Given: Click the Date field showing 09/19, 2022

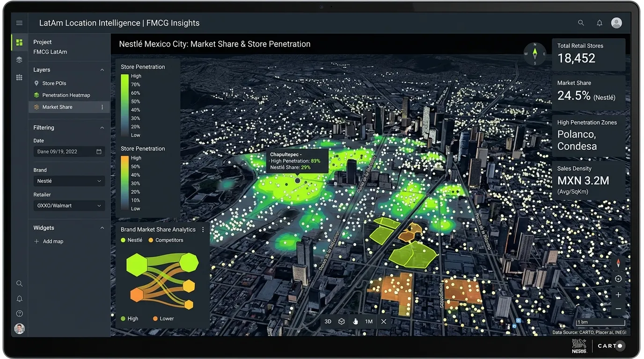Looking at the screenshot, I should pyautogui.click(x=69, y=151).
